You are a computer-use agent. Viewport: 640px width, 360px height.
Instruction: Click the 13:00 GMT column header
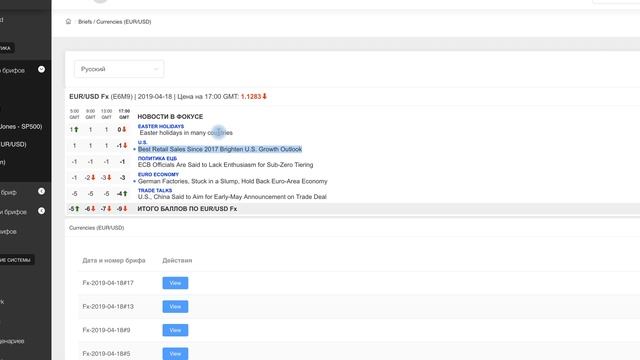click(x=106, y=114)
